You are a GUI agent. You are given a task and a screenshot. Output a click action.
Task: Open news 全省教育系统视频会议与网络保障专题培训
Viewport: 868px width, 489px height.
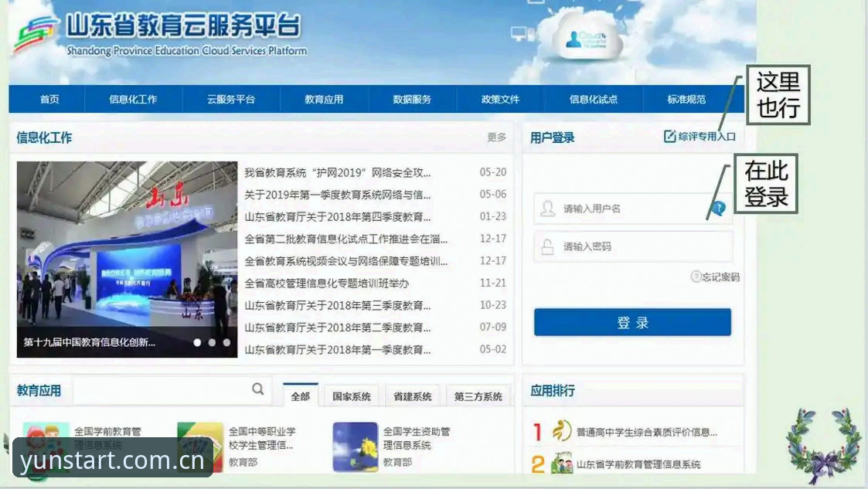[346, 261]
